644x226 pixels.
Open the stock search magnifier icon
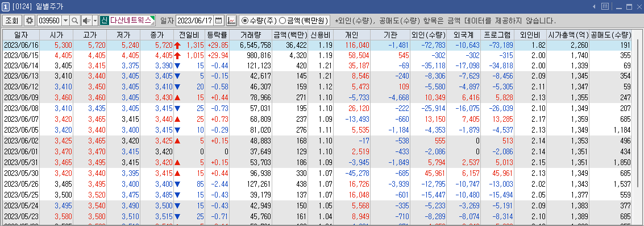[x=75, y=20]
